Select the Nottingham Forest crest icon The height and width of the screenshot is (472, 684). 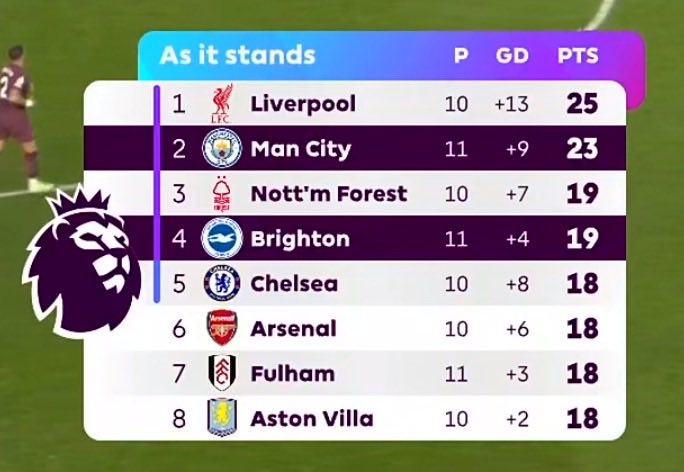tap(222, 194)
